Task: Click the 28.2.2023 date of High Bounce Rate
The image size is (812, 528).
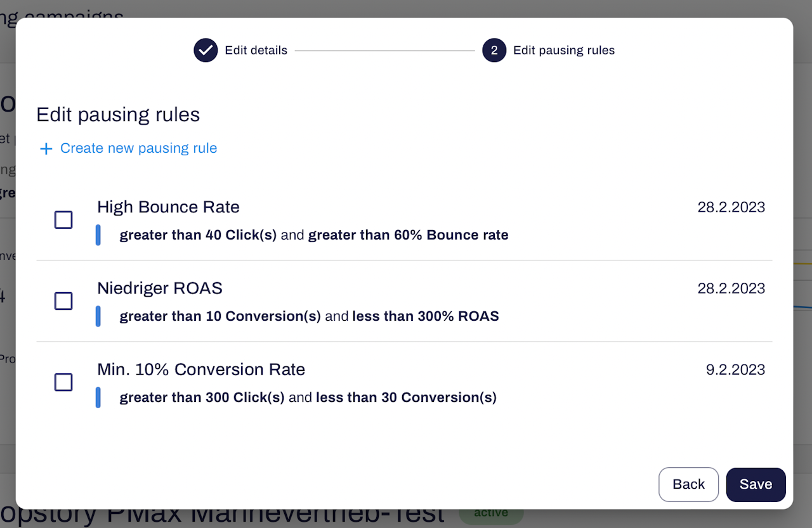Action: (x=731, y=207)
